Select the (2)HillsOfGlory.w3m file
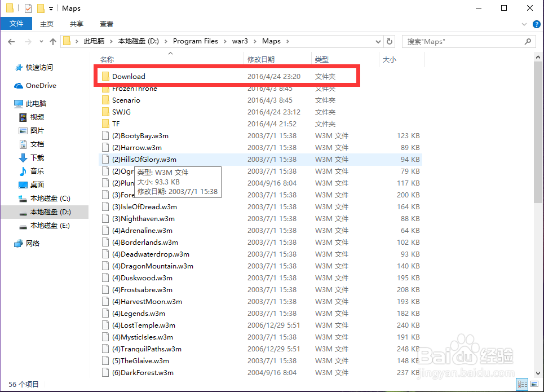The height and width of the screenshot is (392, 544). (x=260, y=160)
